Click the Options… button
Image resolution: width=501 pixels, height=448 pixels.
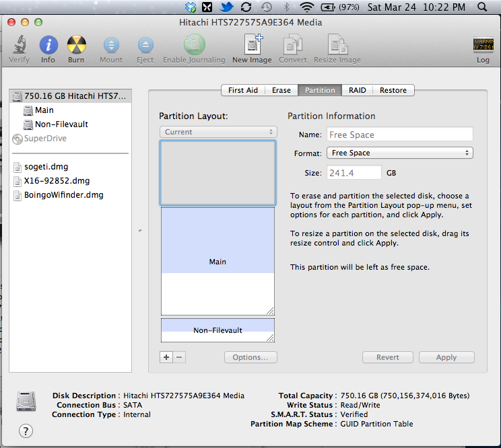tap(250, 357)
